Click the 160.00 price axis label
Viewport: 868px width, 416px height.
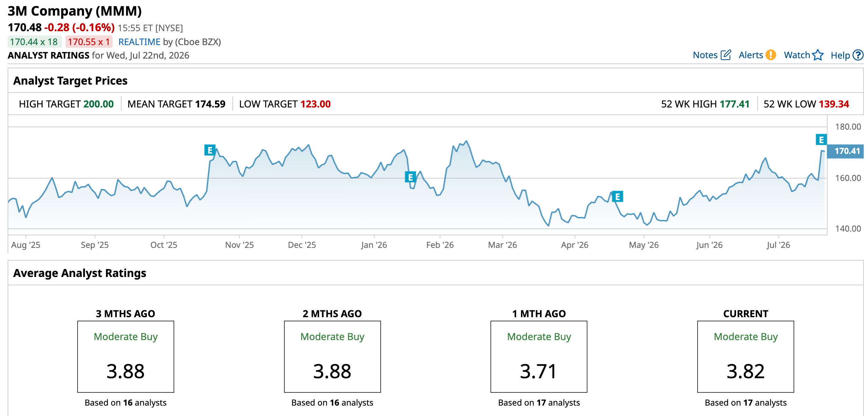click(848, 178)
